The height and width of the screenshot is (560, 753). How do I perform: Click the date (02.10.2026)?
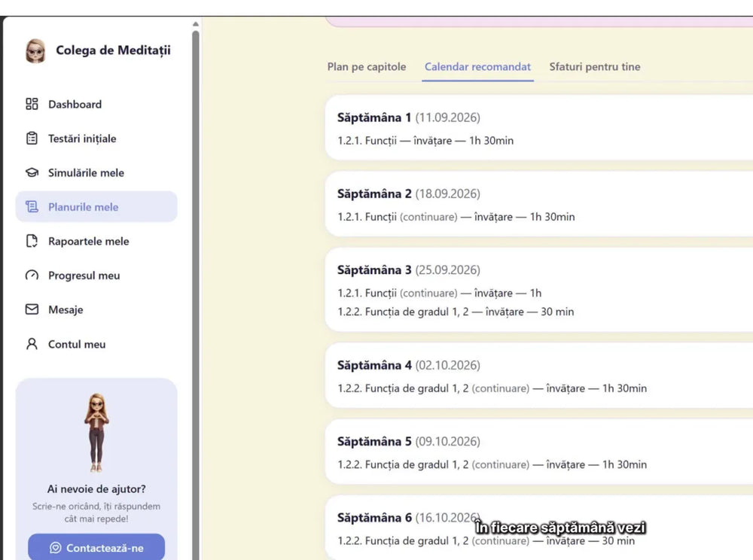tap(447, 365)
